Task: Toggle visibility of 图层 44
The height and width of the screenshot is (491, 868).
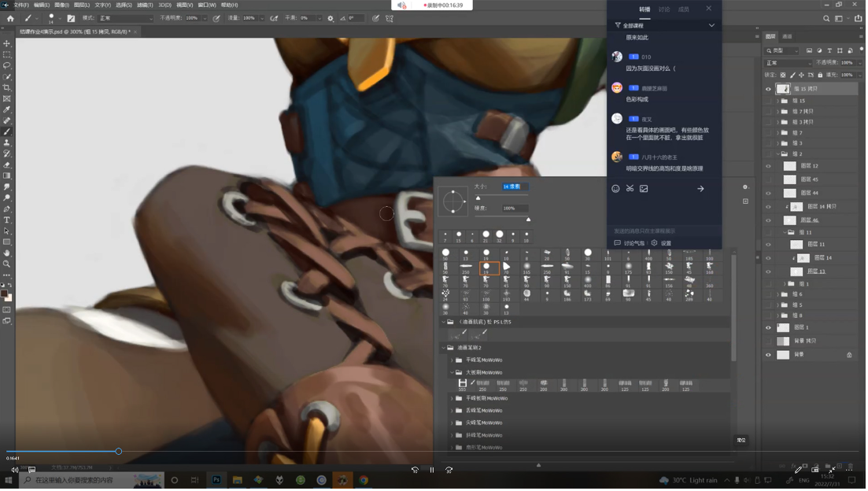Action: tap(768, 194)
